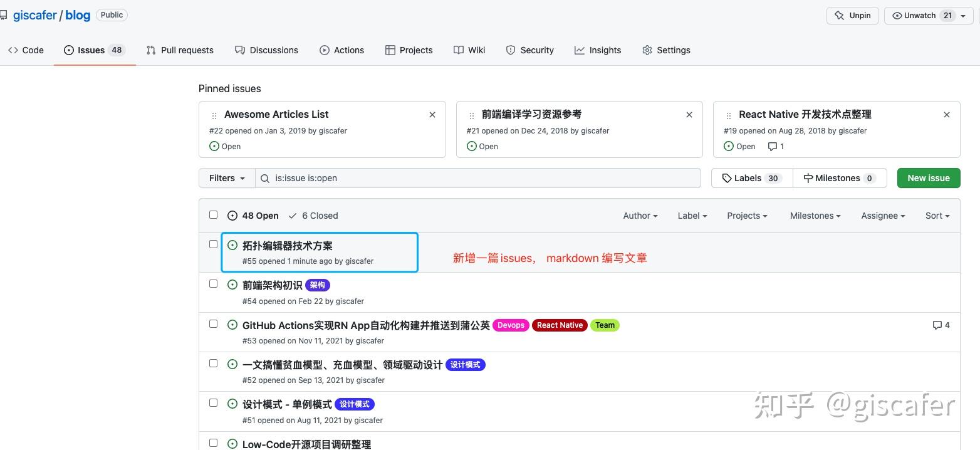Click the New issue button
The height and width of the screenshot is (450, 980).
tap(928, 177)
